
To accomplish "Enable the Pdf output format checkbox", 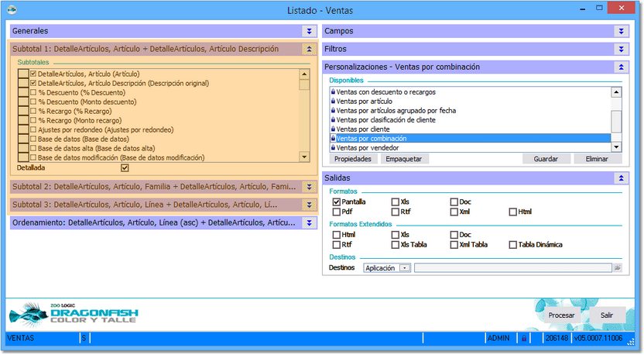I will pos(337,212).
